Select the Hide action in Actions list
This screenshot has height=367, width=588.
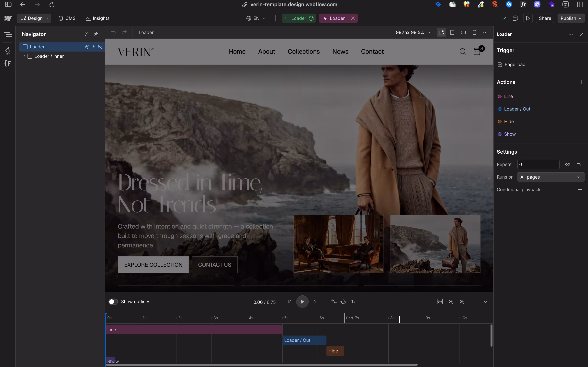(x=509, y=122)
